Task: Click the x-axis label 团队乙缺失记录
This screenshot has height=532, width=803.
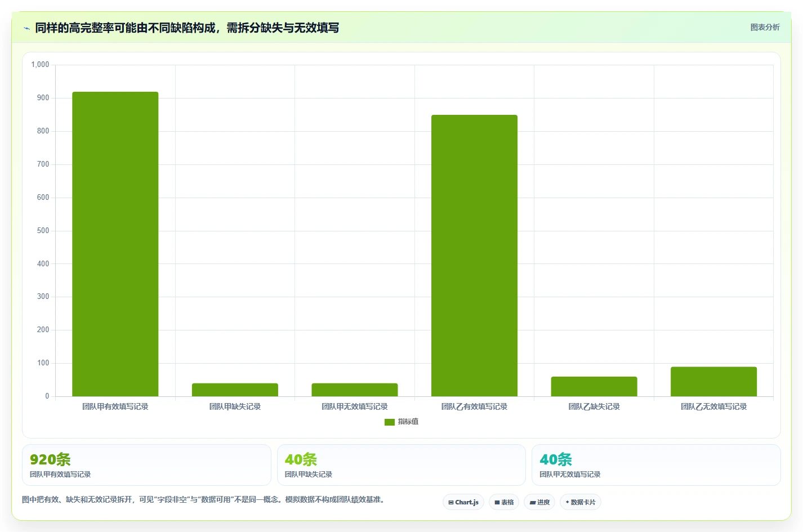Action: pyautogui.click(x=594, y=406)
